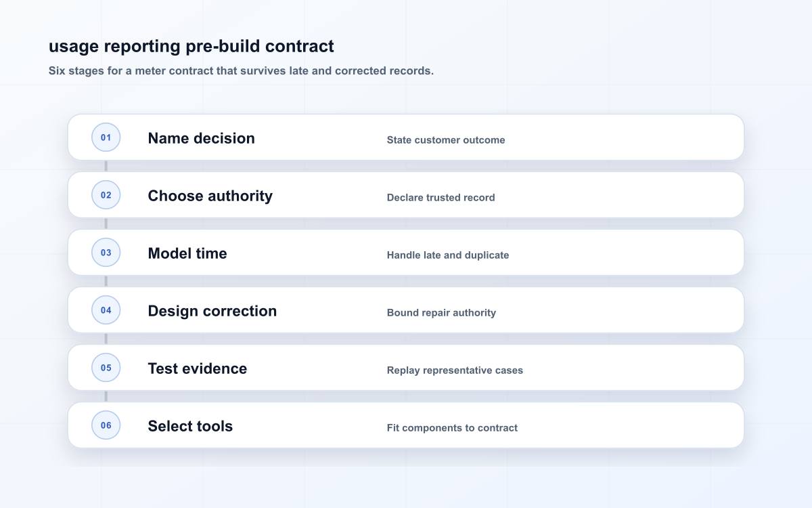
Task: Click the Six stages subtitle text
Action: (241, 70)
